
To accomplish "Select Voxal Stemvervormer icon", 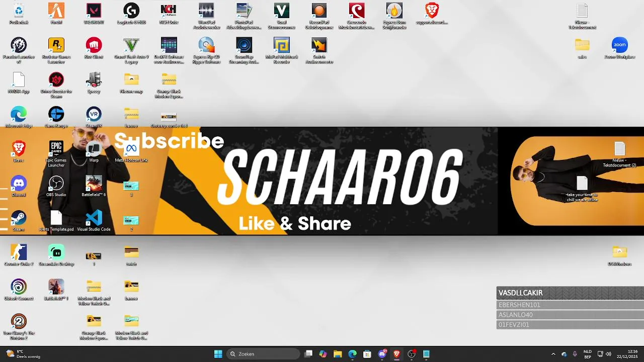I will 281,16.
